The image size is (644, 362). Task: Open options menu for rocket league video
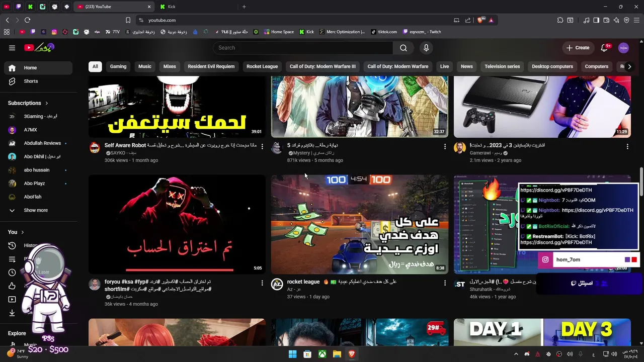pyautogui.click(x=445, y=283)
